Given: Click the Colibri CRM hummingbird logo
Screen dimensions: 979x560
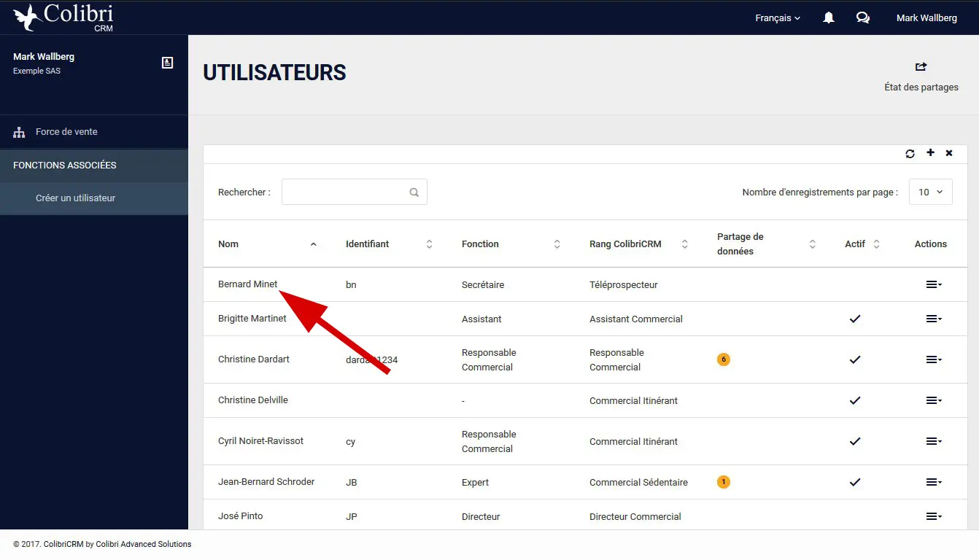Looking at the screenshot, I should tap(63, 17).
